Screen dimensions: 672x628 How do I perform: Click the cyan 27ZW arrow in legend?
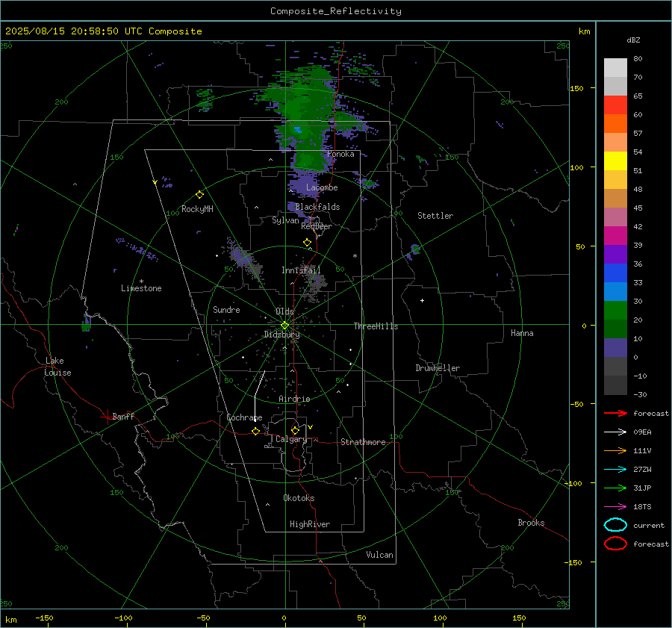click(615, 470)
